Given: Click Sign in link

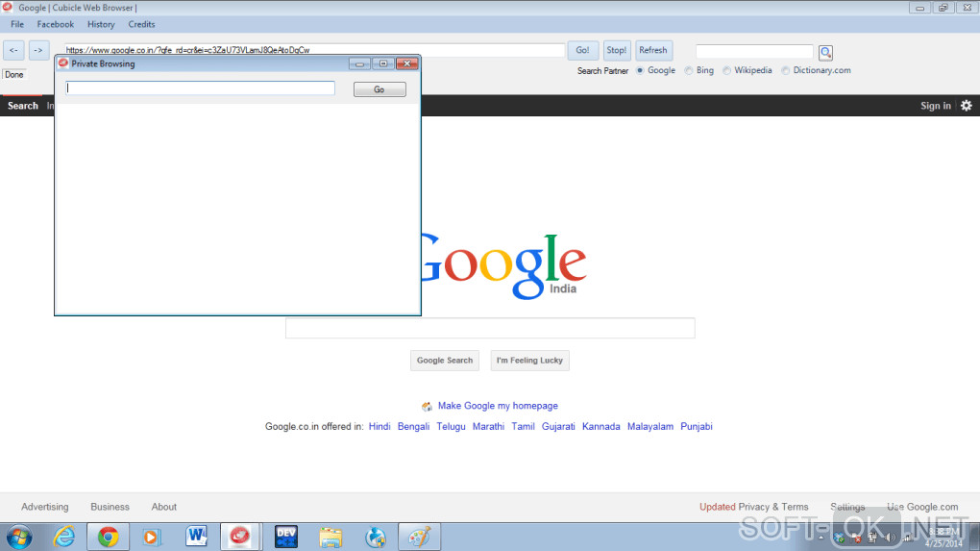Looking at the screenshot, I should 935,106.
